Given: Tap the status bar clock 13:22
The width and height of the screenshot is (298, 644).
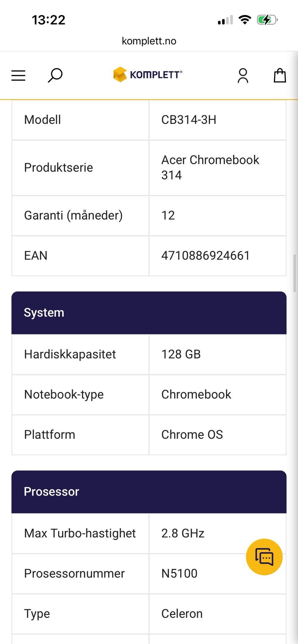Looking at the screenshot, I should point(48,20).
